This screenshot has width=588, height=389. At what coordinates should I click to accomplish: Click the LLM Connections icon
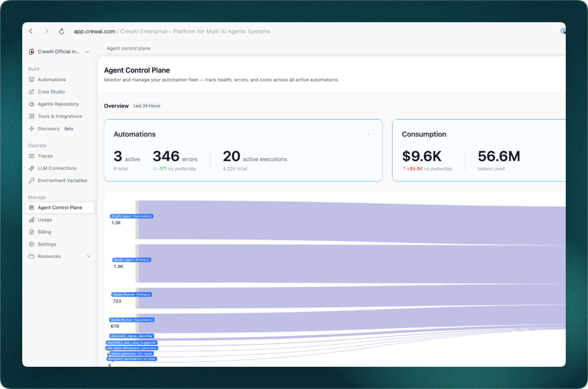[31, 168]
